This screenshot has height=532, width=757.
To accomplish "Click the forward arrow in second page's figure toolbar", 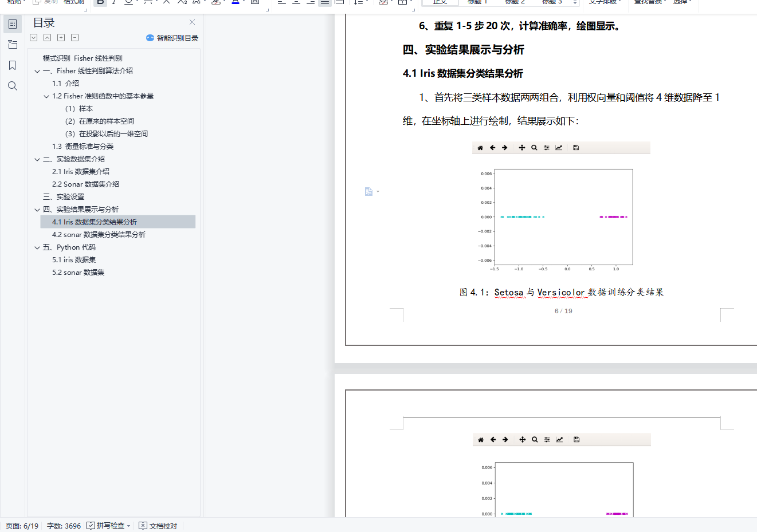I will coord(505,440).
